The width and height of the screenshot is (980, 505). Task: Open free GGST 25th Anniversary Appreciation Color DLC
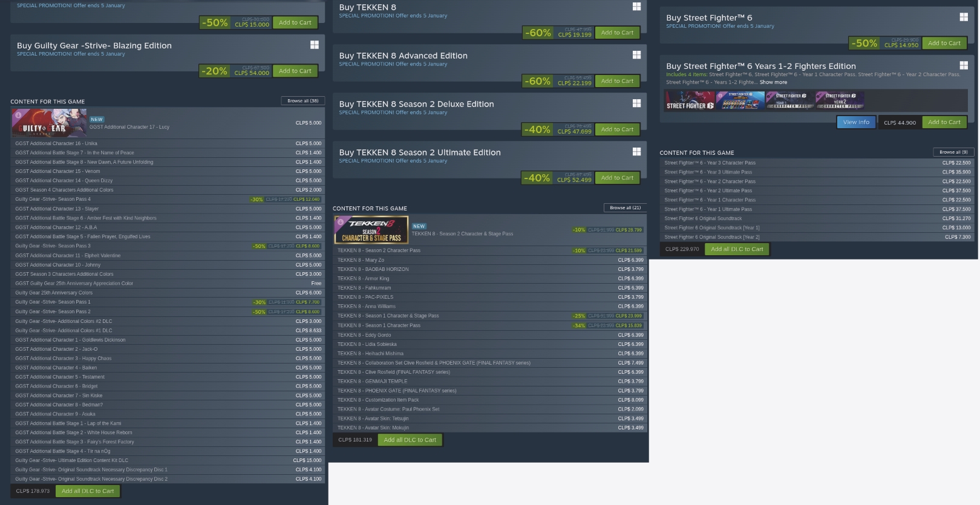[168, 283]
